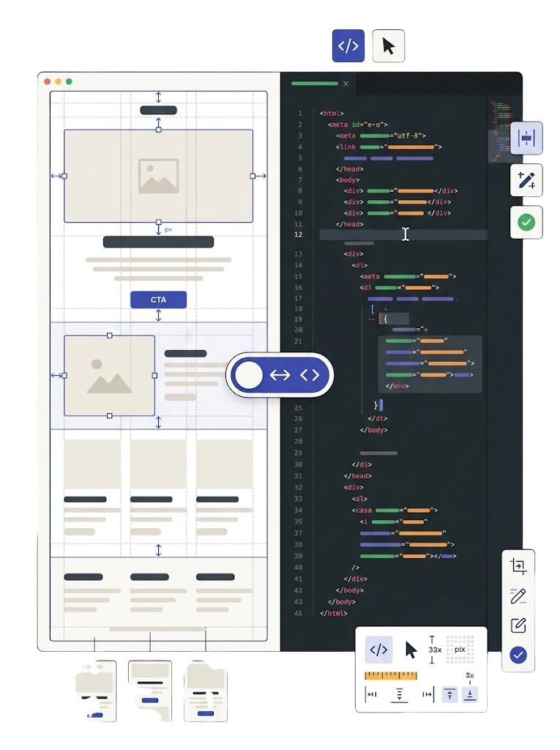Click the <body> tag on line 7
560x750 pixels.
click(x=348, y=180)
